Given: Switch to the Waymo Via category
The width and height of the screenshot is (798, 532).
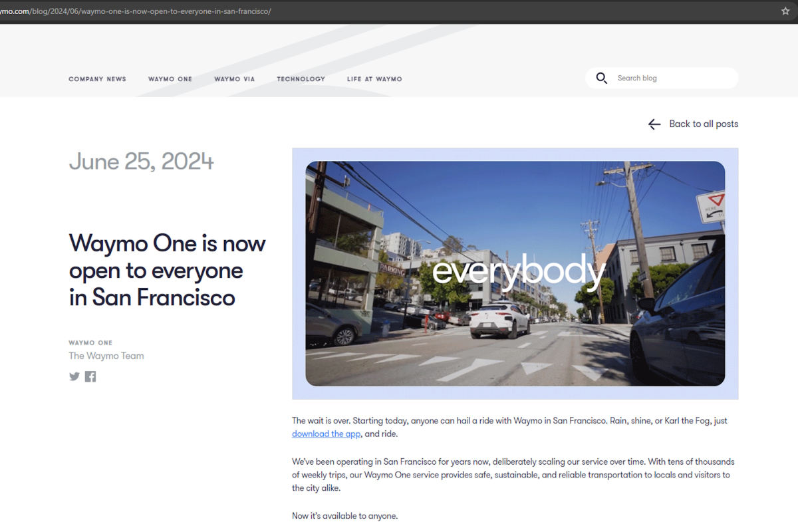Looking at the screenshot, I should (x=234, y=78).
